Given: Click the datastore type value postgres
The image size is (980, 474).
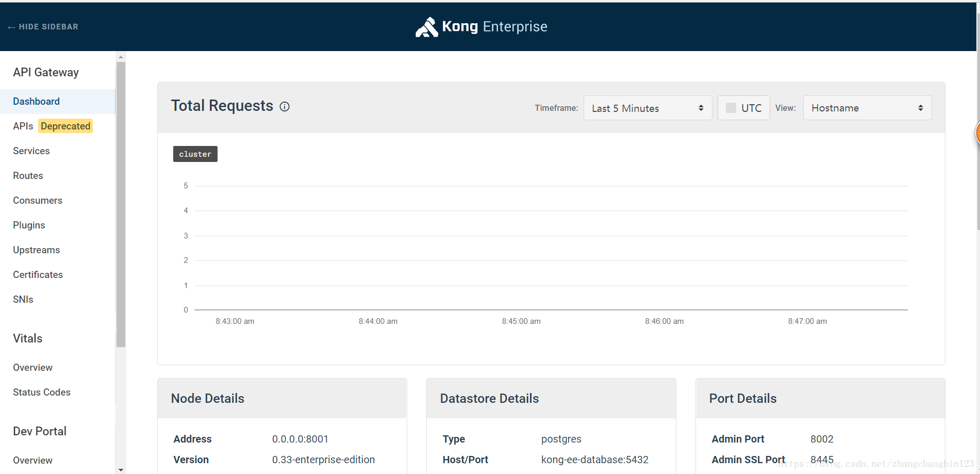Looking at the screenshot, I should click(x=561, y=439).
